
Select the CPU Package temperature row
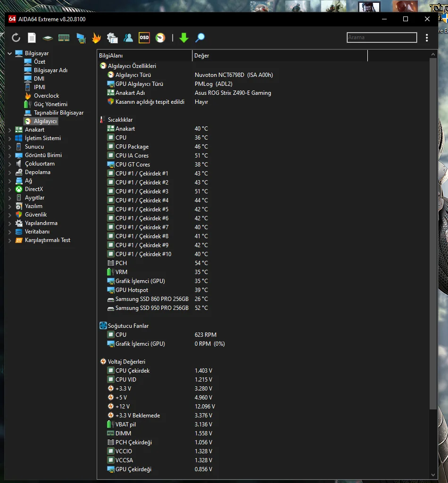(x=132, y=147)
